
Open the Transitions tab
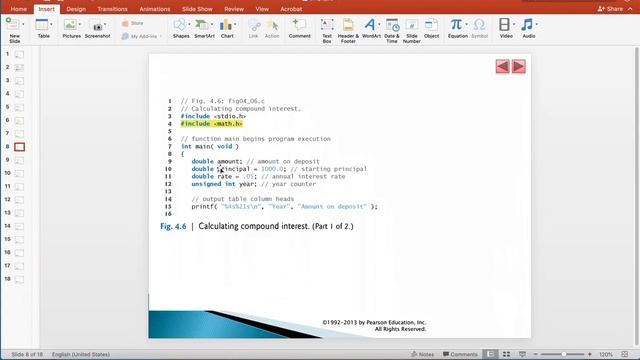(x=112, y=9)
